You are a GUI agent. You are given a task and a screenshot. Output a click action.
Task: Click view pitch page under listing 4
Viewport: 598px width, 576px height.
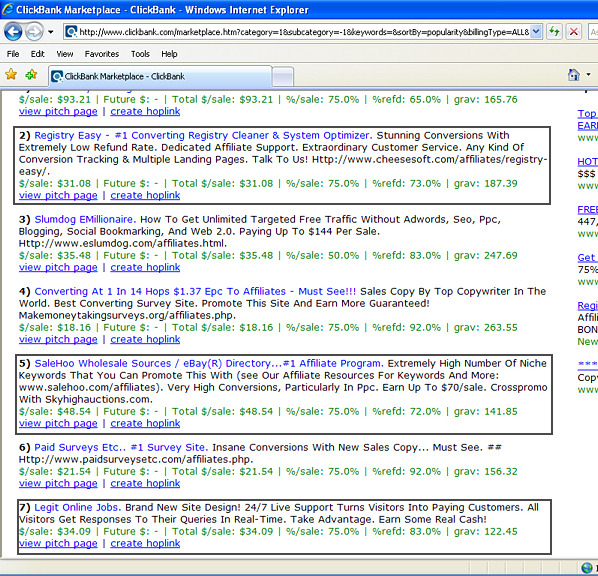click(x=58, y=339)
